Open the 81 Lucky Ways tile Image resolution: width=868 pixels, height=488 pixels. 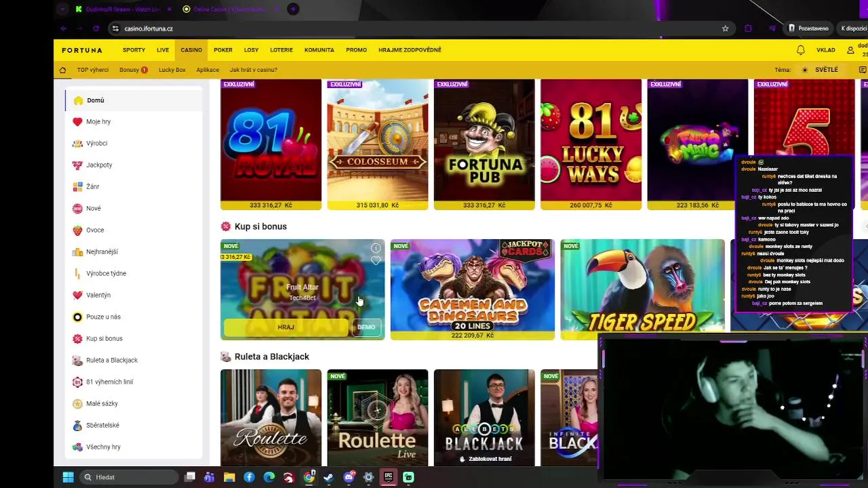591,144
